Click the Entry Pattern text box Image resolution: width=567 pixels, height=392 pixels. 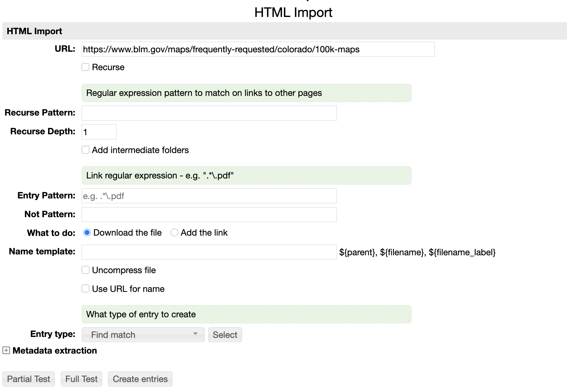(x=209, y=196)
